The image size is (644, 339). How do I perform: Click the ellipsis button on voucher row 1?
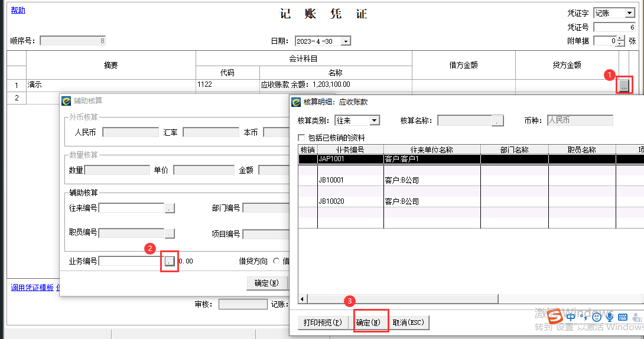[624, 86]
